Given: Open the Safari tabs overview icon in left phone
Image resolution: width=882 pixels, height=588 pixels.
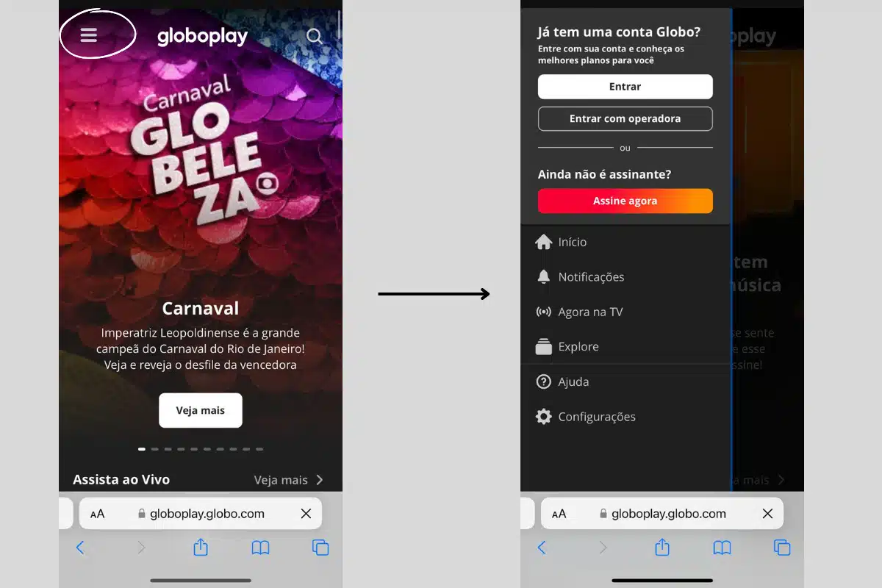Looking at the screenshot, I should click(320, 548).
